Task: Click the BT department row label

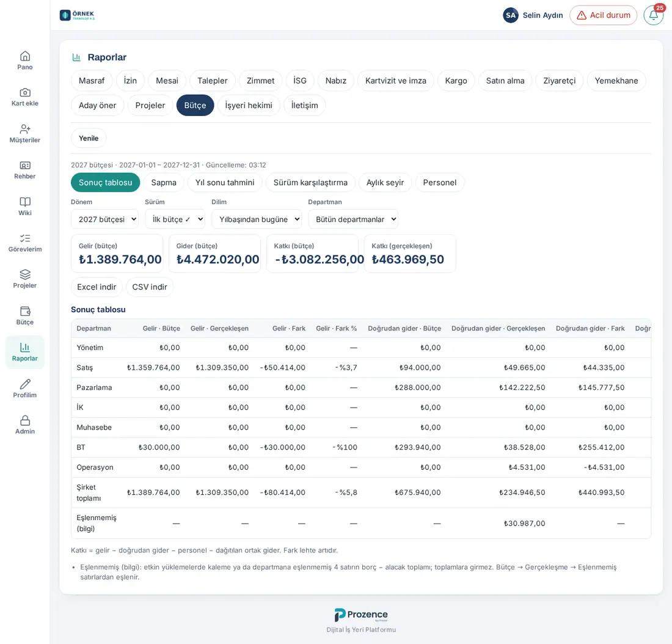Action: 81,448
